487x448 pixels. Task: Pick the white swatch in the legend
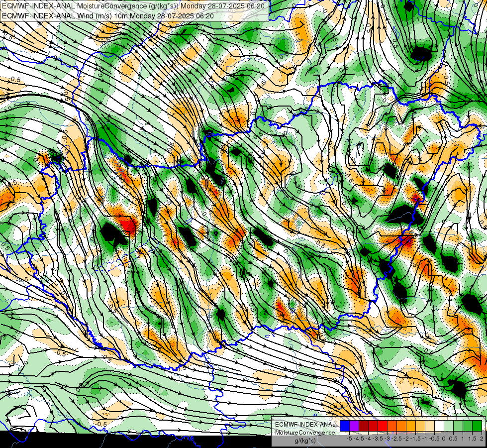pos(439,426)
